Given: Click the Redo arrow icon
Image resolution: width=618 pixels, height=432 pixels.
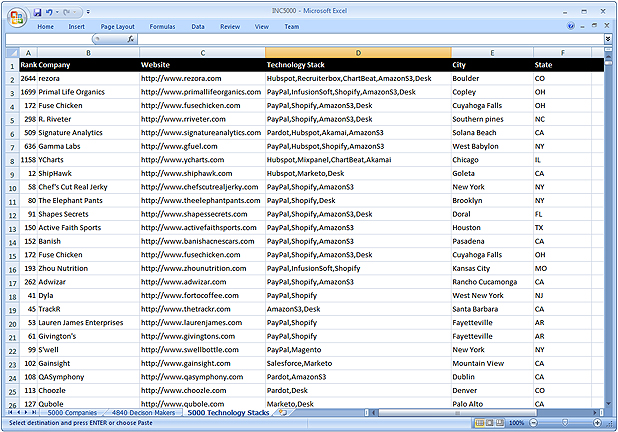Looking at the screenshot, I should coord(66,13).
